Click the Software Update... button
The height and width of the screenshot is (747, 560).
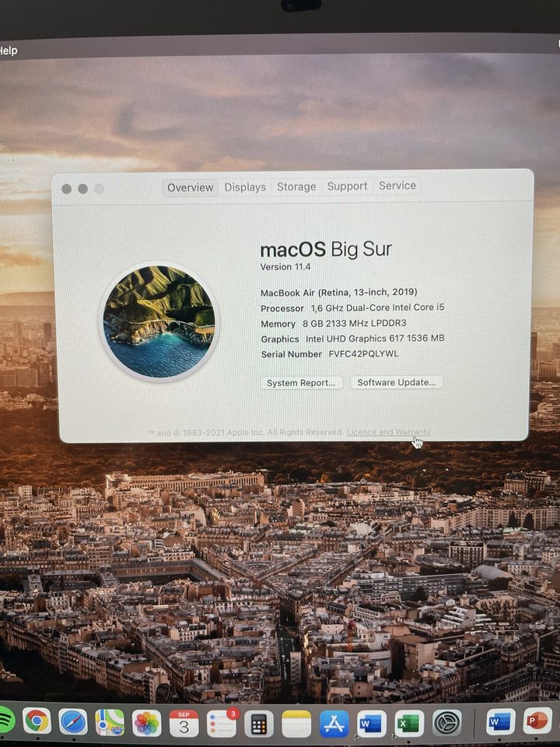(x=397, y=382)
